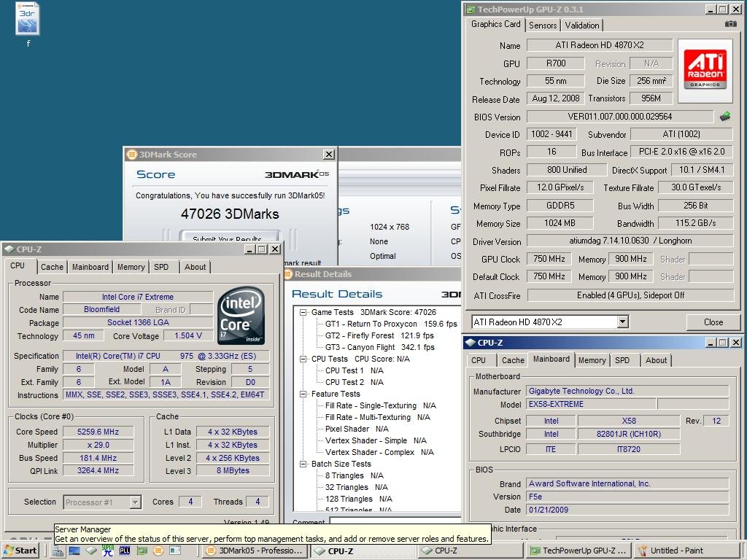Open SetFSB via the PLL quick launch icon
This screenshot has height=560, width=747.
(x=124, y=551)
